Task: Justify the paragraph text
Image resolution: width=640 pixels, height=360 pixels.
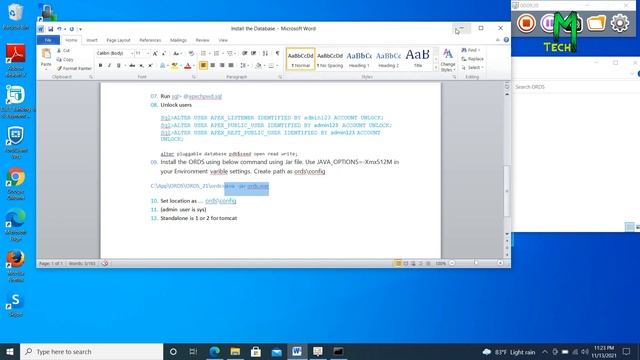Action: point(231,65)
